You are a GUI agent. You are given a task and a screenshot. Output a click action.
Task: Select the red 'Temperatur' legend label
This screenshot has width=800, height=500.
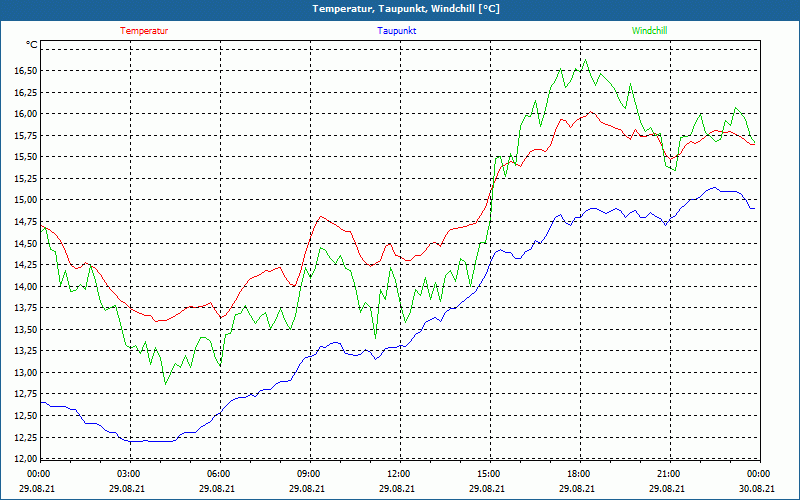[x=144, y=31]
